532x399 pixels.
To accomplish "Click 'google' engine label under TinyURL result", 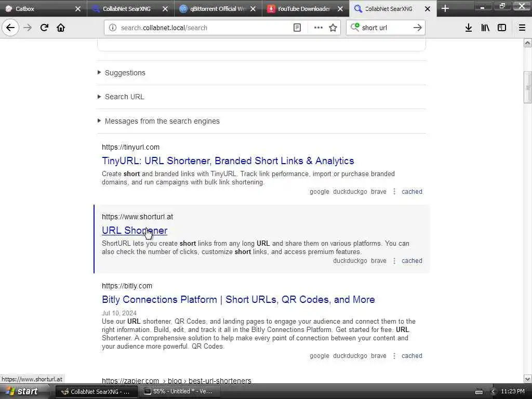I will [x=320, y=192].
